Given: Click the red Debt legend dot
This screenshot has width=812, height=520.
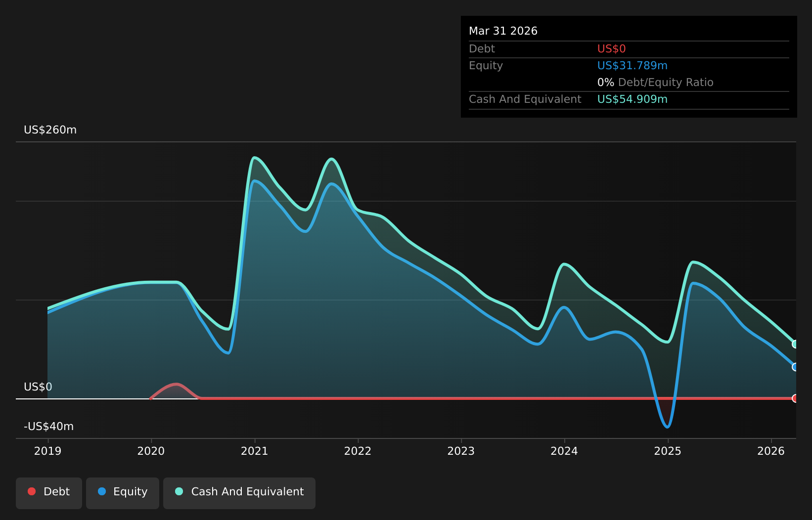Looking at the screenshot, I should [32, 491].
